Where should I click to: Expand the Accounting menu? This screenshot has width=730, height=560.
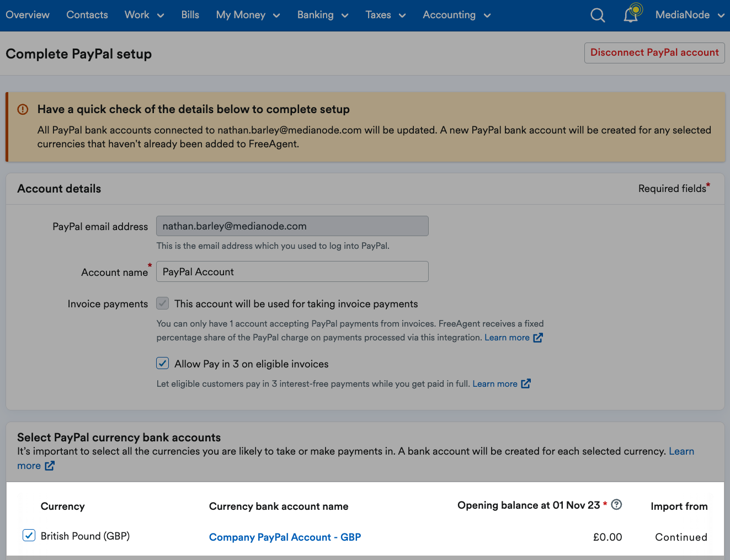(457, 15)
